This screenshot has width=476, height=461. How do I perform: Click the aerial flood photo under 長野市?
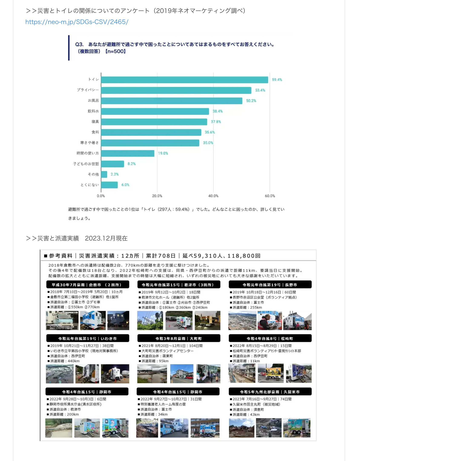242,320
